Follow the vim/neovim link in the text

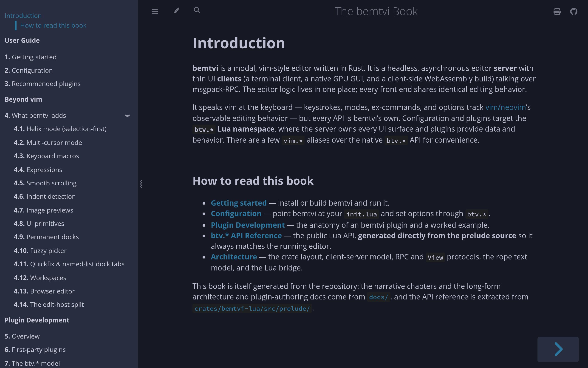pyautogui.click(x=505, y=107)
